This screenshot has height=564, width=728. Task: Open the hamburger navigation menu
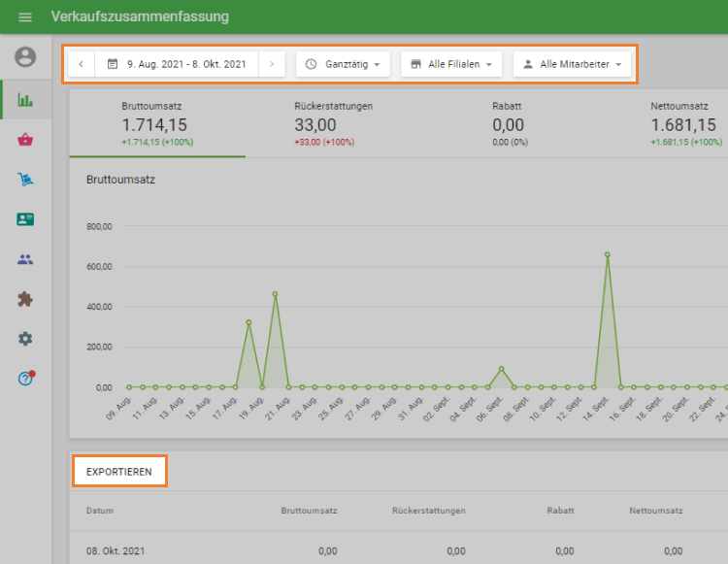(25, 17)
